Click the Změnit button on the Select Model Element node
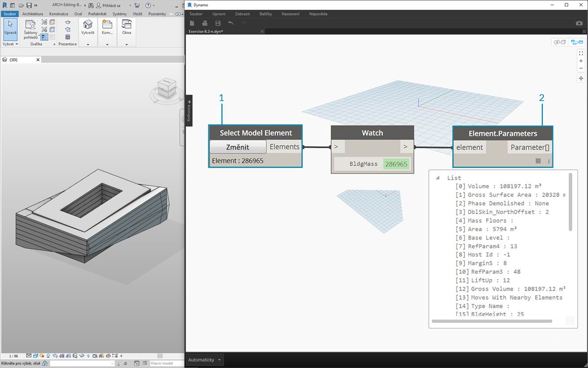 click(238, 147)
